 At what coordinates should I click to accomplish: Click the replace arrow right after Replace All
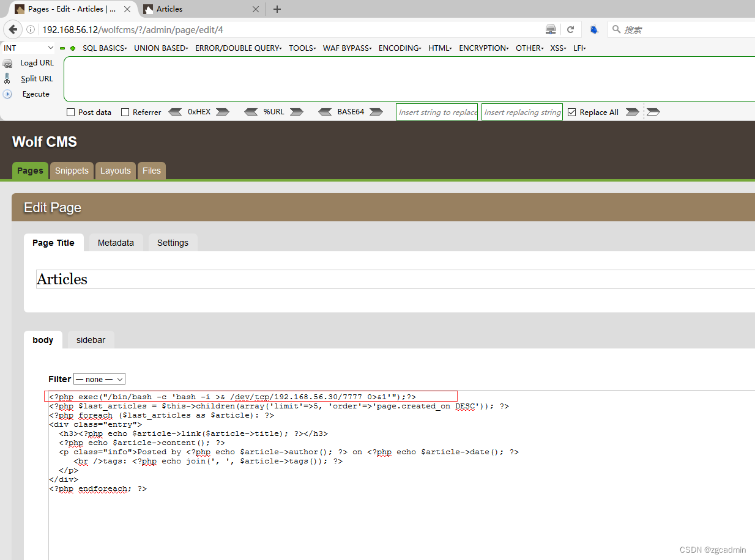click(632, 112)
